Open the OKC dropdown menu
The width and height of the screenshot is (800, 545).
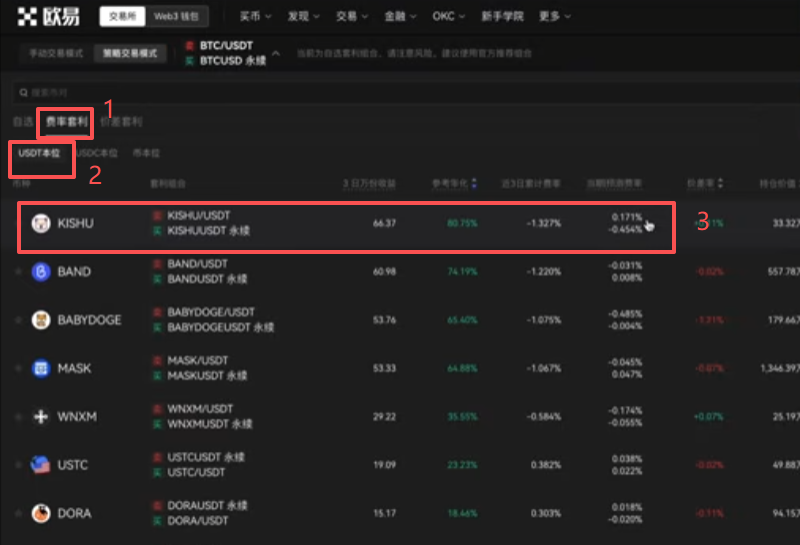click(449, 16)
